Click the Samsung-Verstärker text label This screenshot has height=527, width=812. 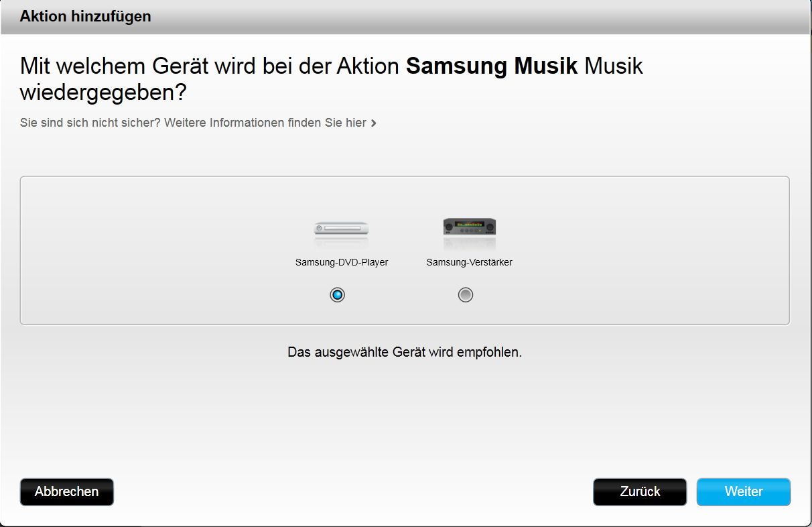click(469, 262)
